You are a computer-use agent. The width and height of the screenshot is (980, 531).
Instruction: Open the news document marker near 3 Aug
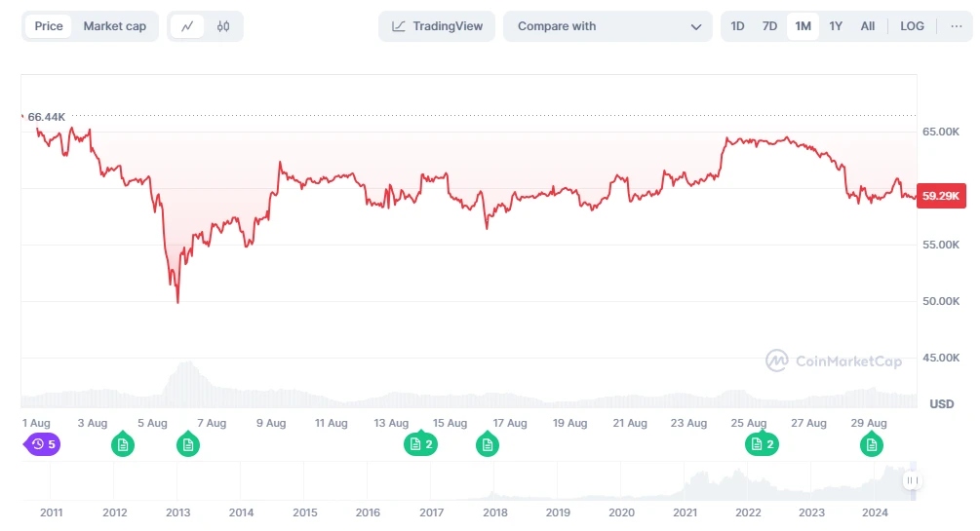[x=123, y=445]
